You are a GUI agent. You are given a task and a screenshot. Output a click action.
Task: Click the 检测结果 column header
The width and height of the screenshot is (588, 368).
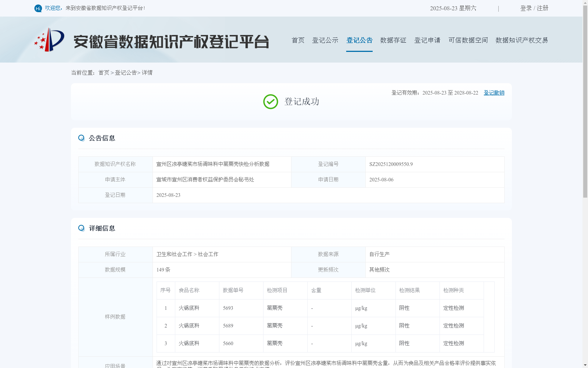point(409,290)
